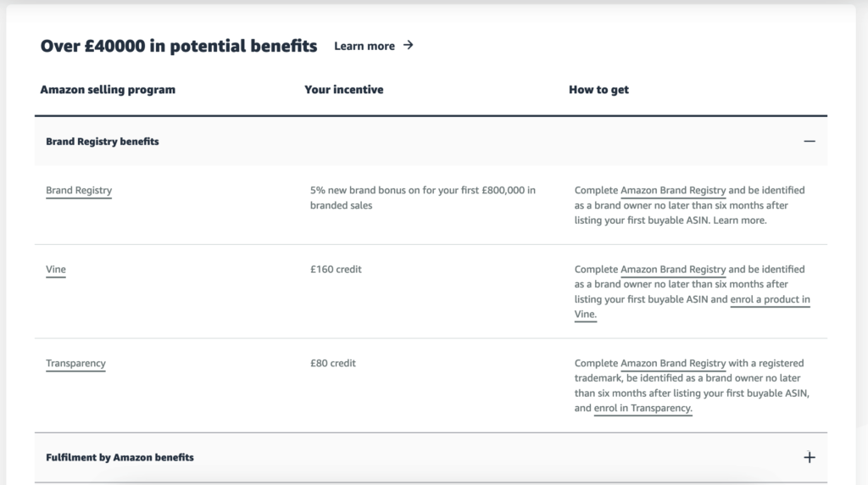Click Amazon Brand Registry link in Vine row

pyautogui.click(x=673, y=270)
